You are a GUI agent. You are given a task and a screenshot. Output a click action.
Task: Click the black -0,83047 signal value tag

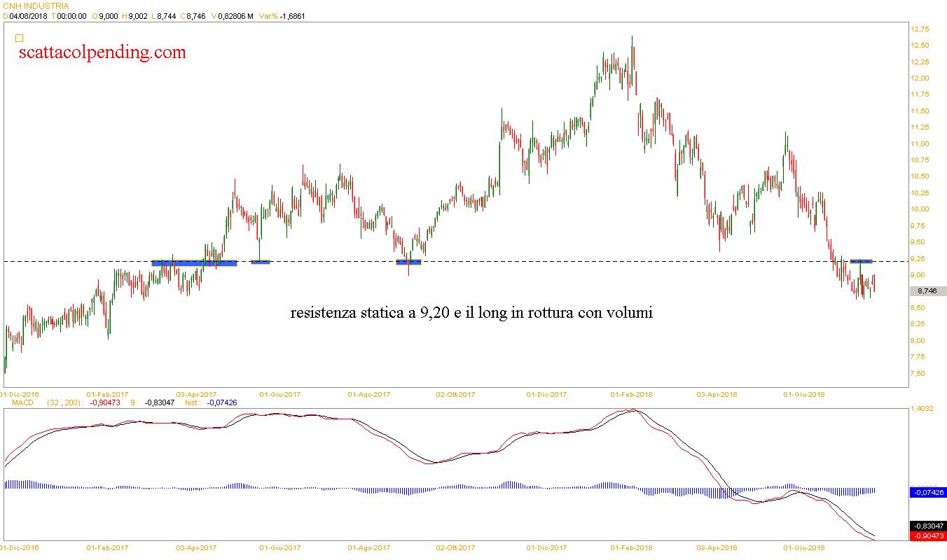pyautogui.click(x=927, y=526)
